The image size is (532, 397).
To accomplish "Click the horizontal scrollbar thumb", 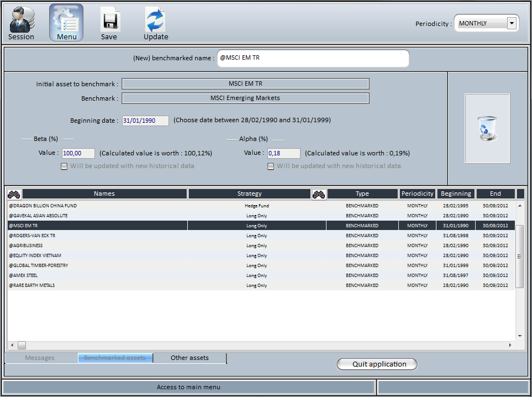I will [x=22, y=346].
